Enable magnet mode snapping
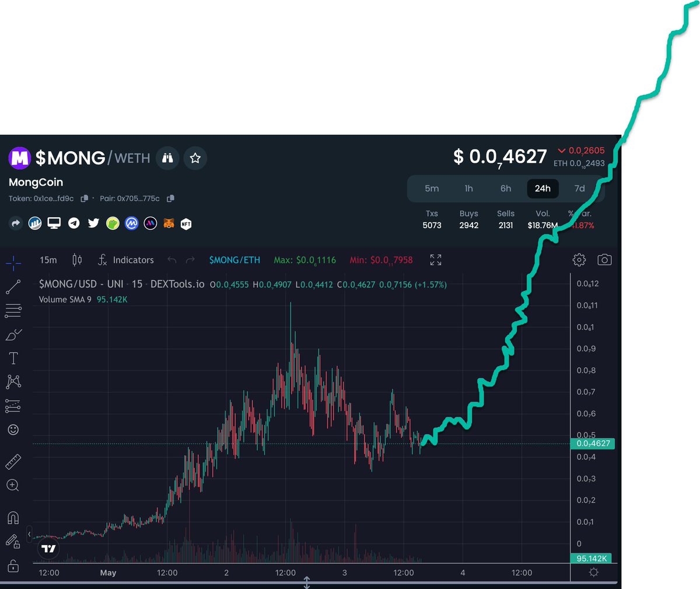The image size is (700, 589). 13,517
